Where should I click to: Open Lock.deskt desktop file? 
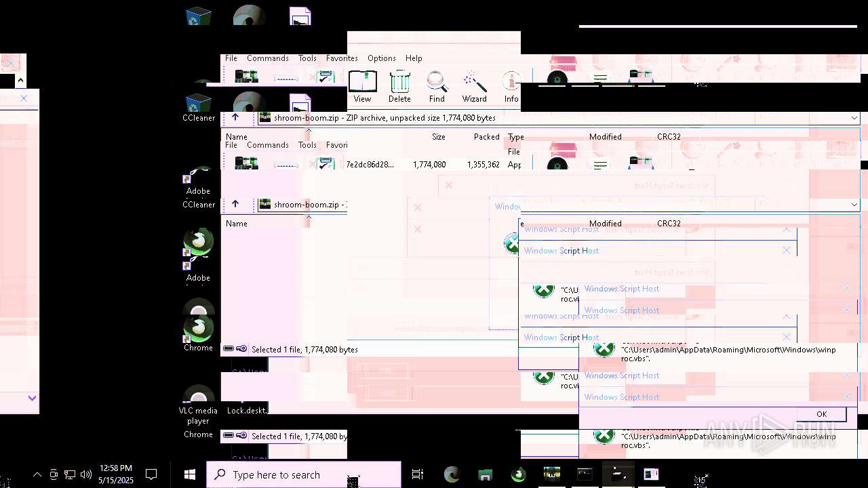[247, 411]
